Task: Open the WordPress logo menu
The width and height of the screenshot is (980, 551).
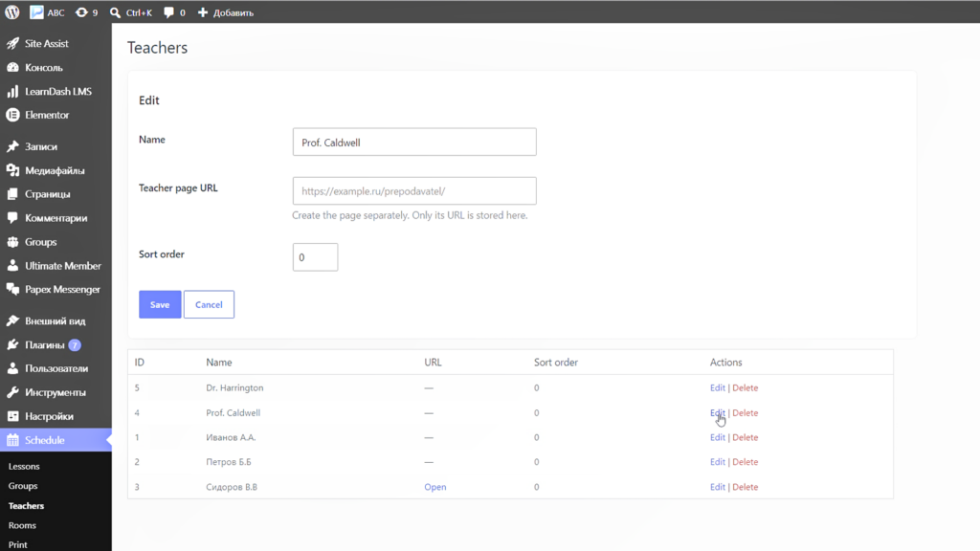Action: point(11,11)
